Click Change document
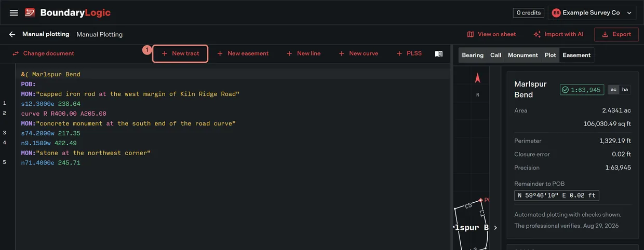The width and height of the screenshot is (644, 250). click(44, 53)
